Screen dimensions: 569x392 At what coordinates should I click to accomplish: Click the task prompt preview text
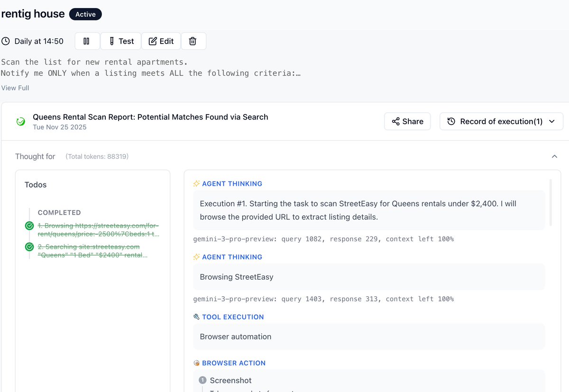tap(151, 67)
